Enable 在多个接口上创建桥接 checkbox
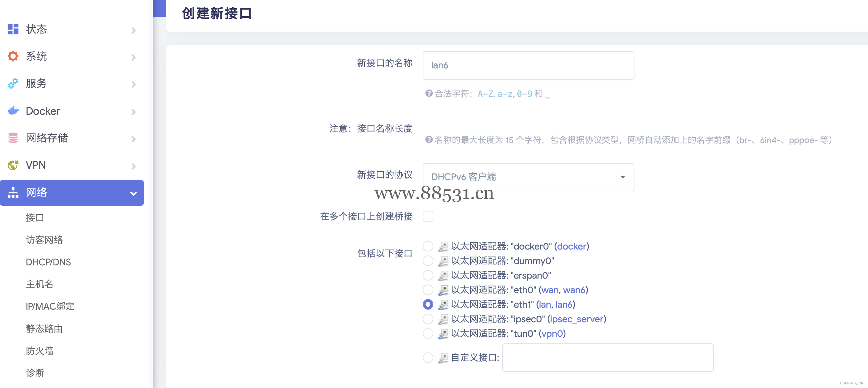Image resolution: width=868 pixels, height=388 pixels. 428,217
